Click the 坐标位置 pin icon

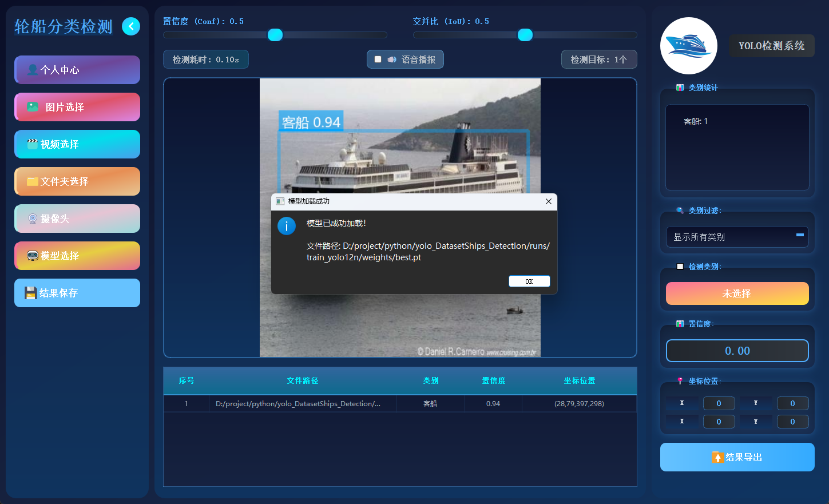coord(680,381)
